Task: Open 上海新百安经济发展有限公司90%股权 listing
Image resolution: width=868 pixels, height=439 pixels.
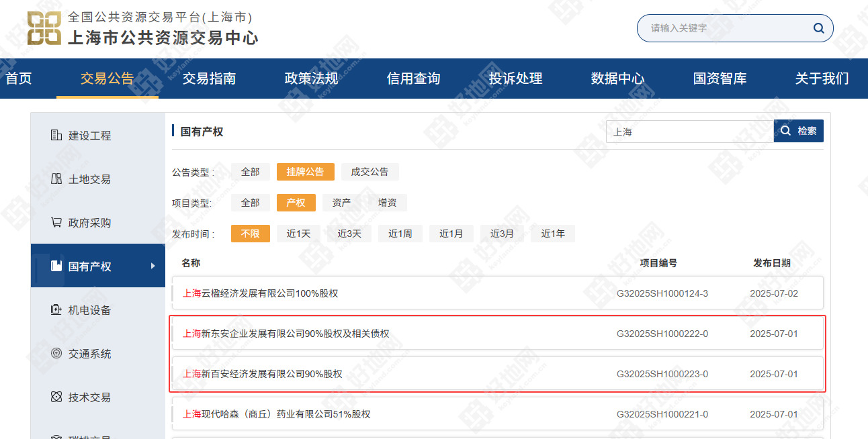Action: pos(263,374)
